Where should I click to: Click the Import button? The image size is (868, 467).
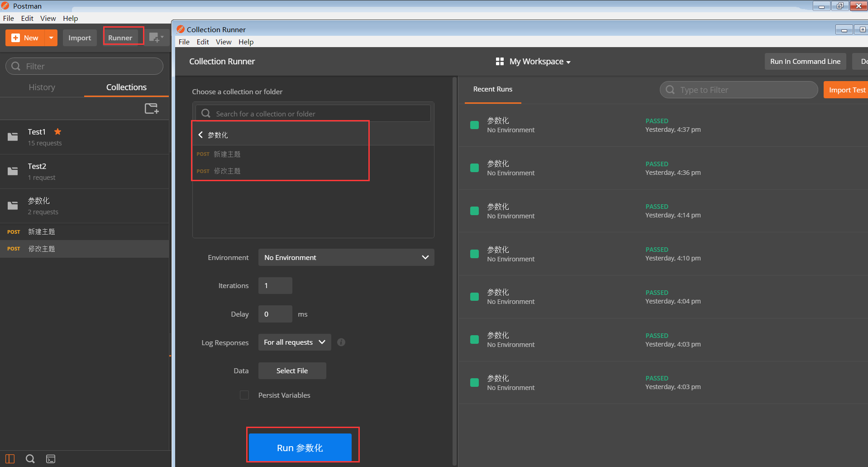point(80,38)
